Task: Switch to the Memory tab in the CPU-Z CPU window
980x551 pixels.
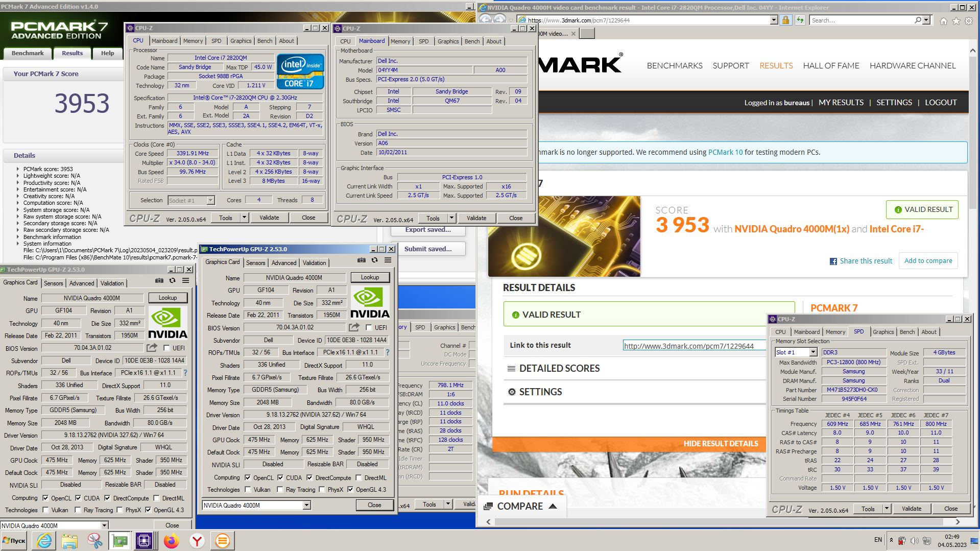Action: (x=193, y=41)
